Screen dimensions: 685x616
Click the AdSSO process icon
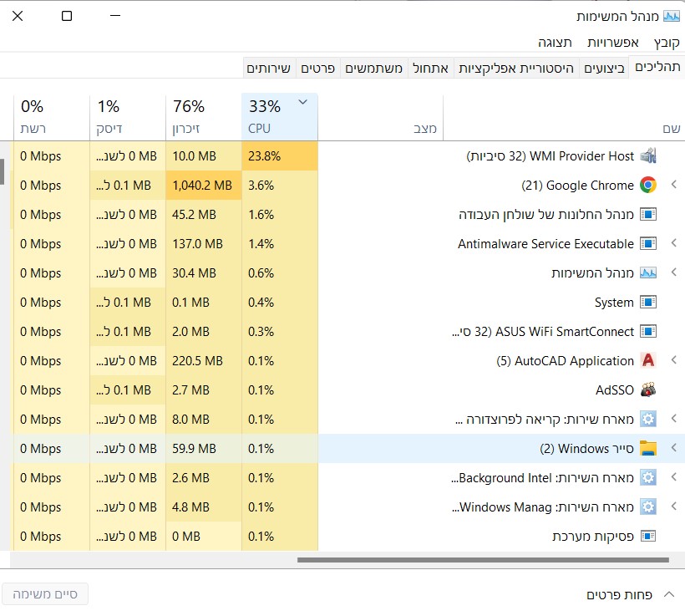[x=648, y=389]
